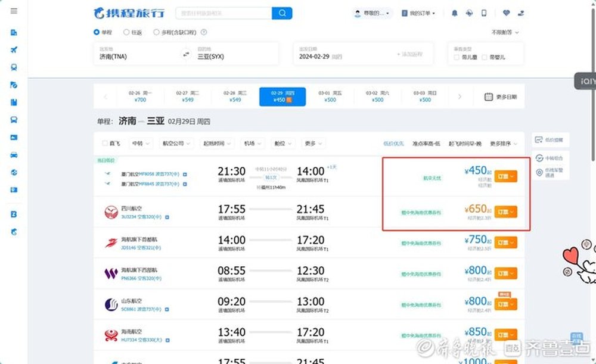Screen dimensions: 596x364
Task: Edit the destination 三亚(SYX) field
Action: click(235, 54)
